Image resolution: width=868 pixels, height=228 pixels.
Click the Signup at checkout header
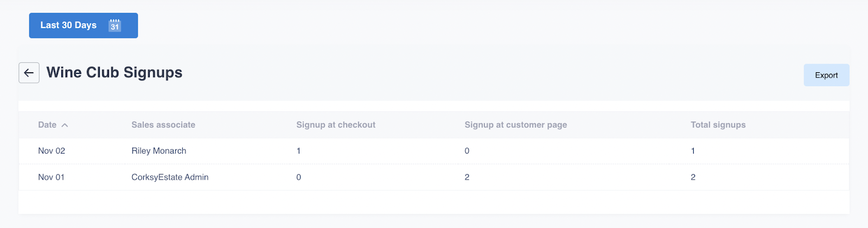(x=336, y=125)
